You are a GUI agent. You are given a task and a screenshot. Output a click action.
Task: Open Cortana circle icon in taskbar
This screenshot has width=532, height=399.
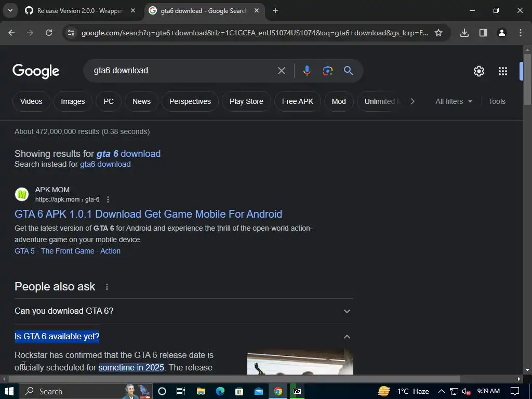point(162,392)
